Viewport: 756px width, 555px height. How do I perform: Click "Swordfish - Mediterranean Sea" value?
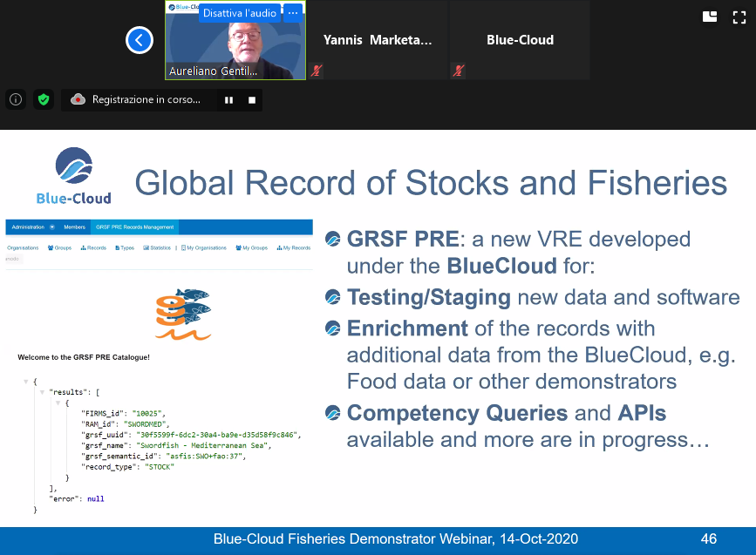coord(203,445)
